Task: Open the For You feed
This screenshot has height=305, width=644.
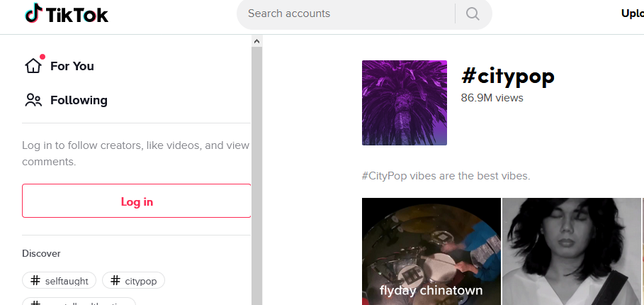Action: coord(72,66)
